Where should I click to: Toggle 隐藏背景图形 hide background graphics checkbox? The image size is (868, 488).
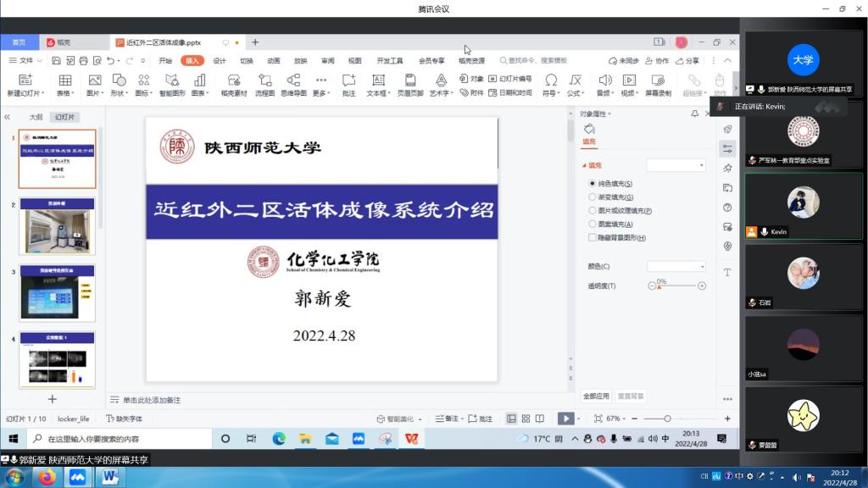pos(593,237)
